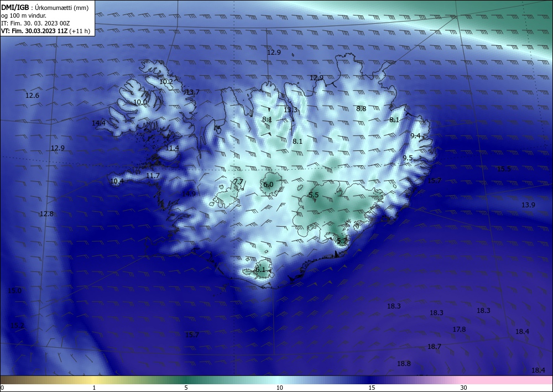Click the 14.4 value on the map

click(99, 123)
